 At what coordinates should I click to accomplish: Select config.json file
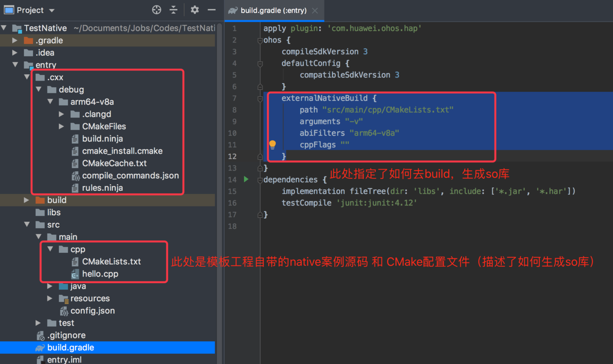pos(92,311)
